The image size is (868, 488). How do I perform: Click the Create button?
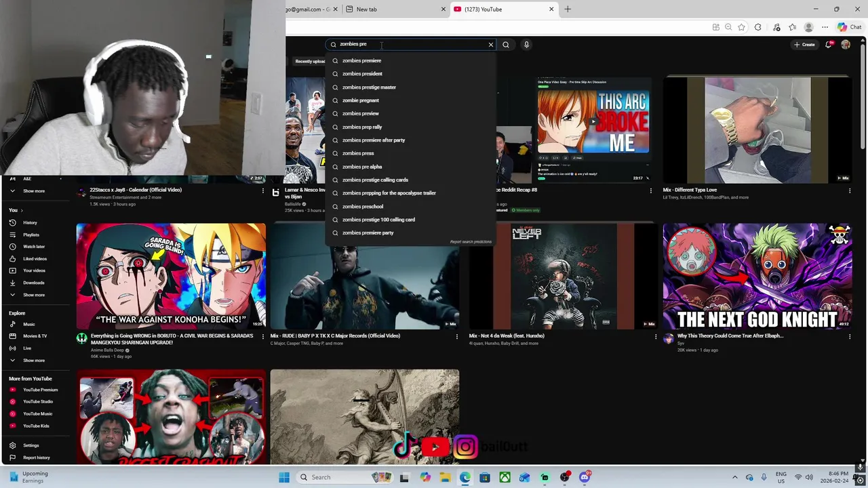tap(804, 45)
